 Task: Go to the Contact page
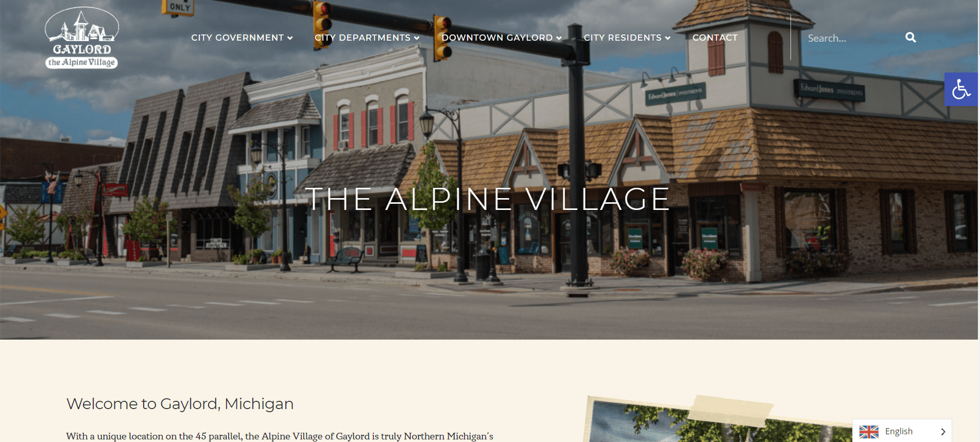click(x=715, y=38)
